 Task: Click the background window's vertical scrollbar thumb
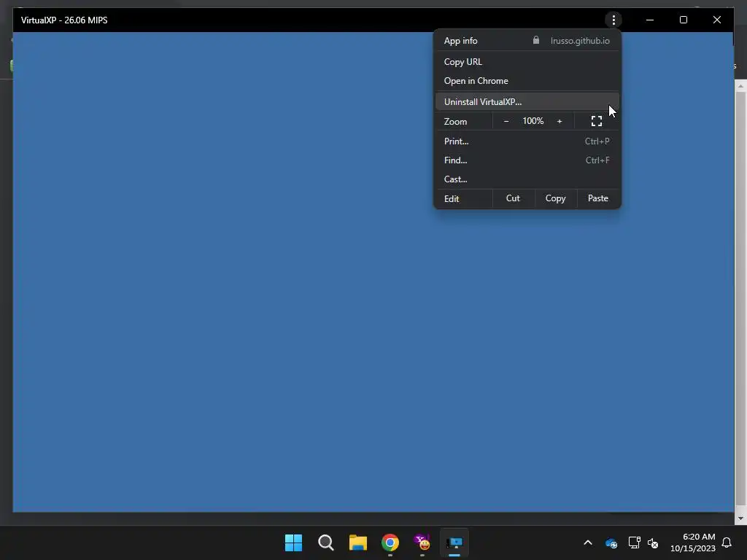pyautogui.click(x=740, y=297)
